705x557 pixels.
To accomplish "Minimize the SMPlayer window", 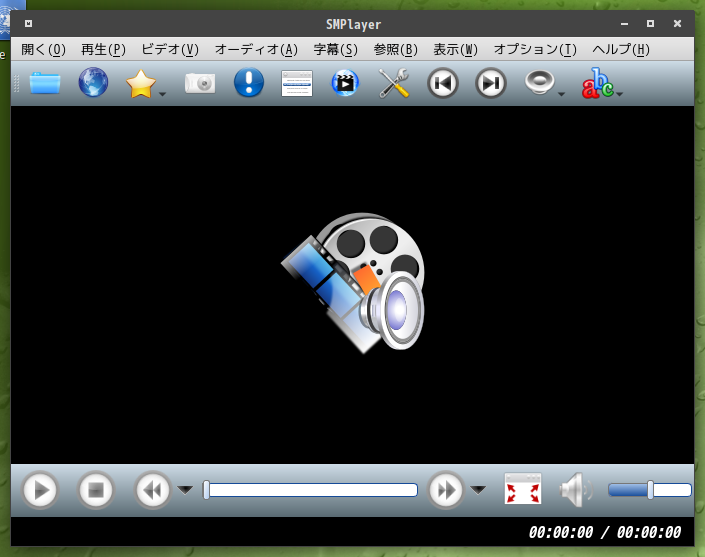I will [624, 24].
